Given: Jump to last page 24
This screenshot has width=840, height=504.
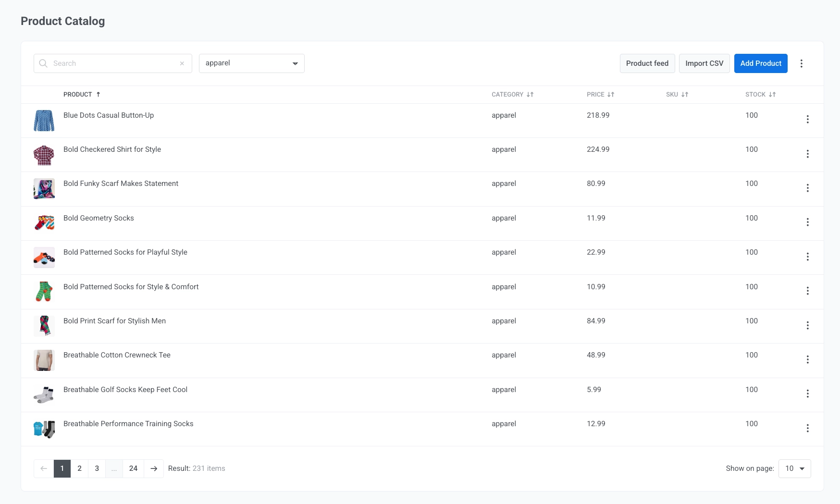Looking at the screenshot, I should click(x=134, y=468).
